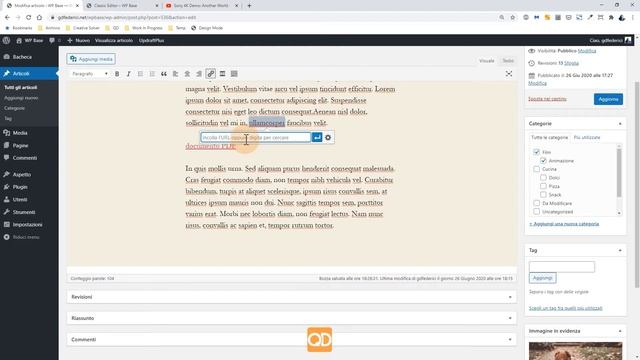
Task: Open link options gear icon
Action: (328, 138)
